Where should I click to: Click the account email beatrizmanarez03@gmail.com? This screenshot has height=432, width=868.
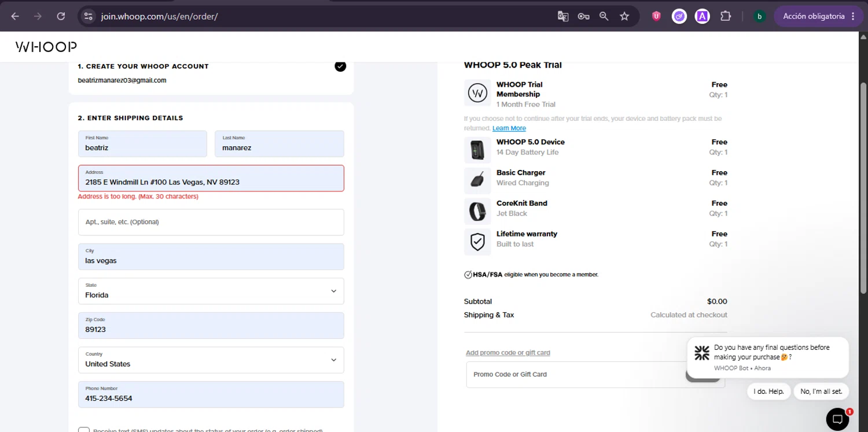tap(122, 80)
